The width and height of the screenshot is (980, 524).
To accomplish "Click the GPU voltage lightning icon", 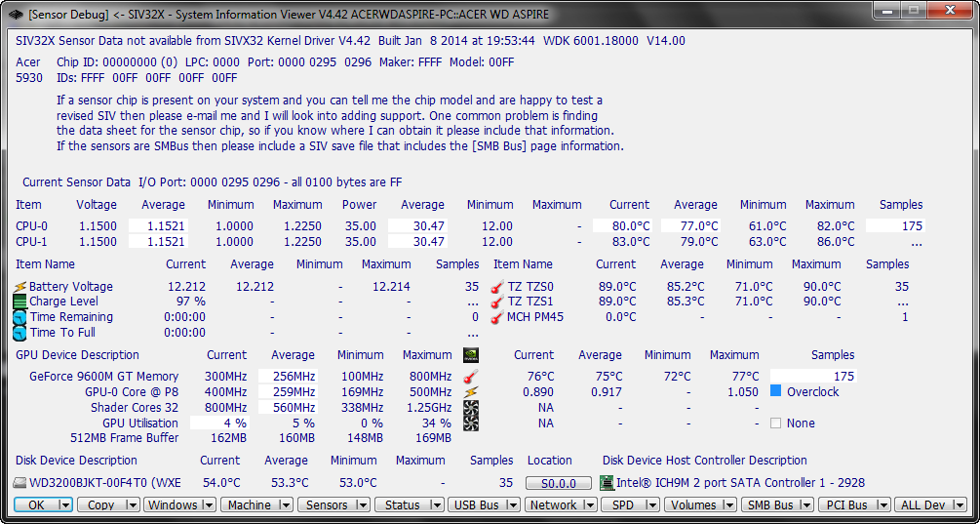I will (x=471, y=392).
